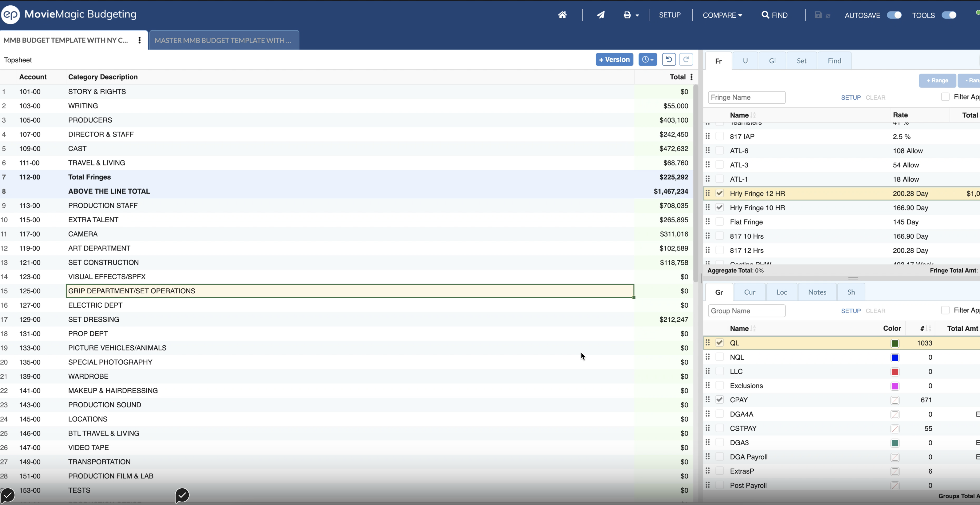
Task: Click the green QL color swatch
Action: pyautogui.click(x=895, y=343)
